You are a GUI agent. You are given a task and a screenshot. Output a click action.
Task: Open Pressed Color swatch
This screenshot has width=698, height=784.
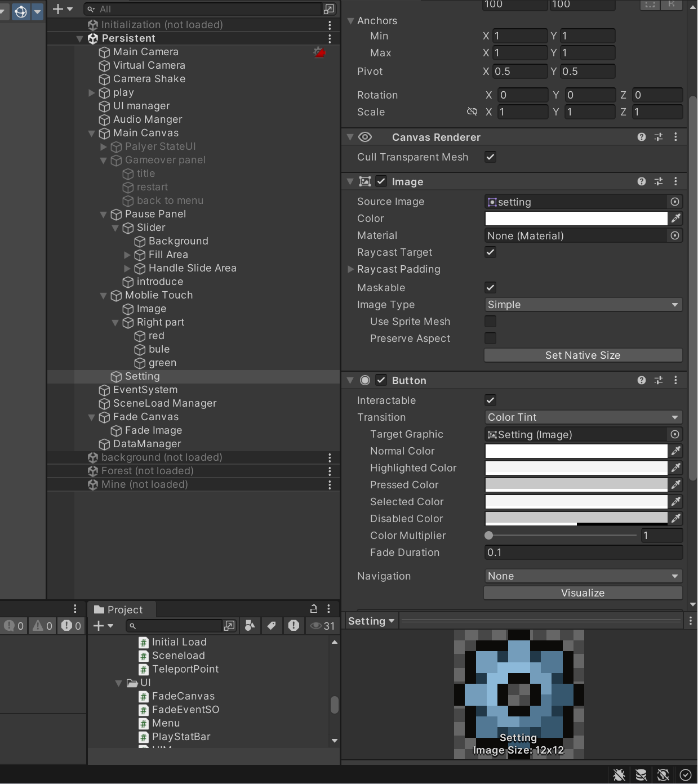(576, 485)
